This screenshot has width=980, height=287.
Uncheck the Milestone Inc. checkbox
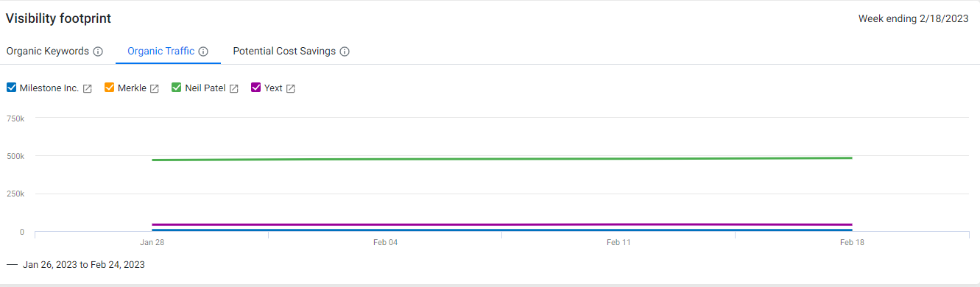coord(11,88)
